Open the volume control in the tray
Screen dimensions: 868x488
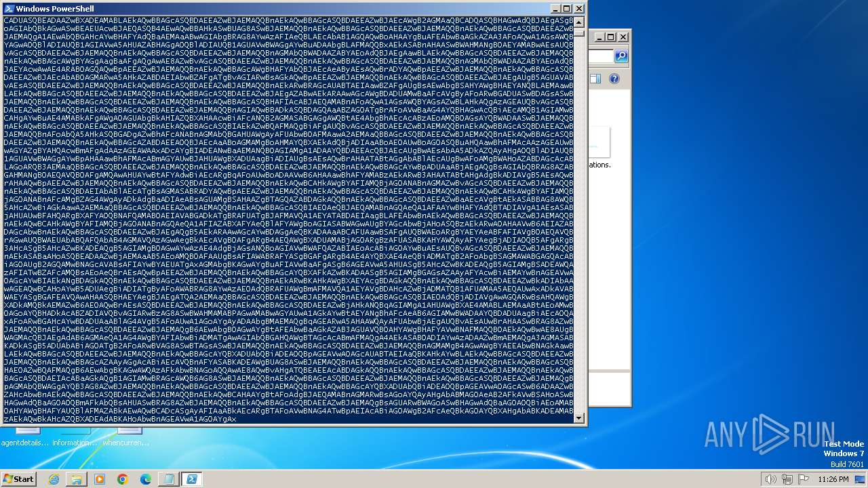pos(770,479)
